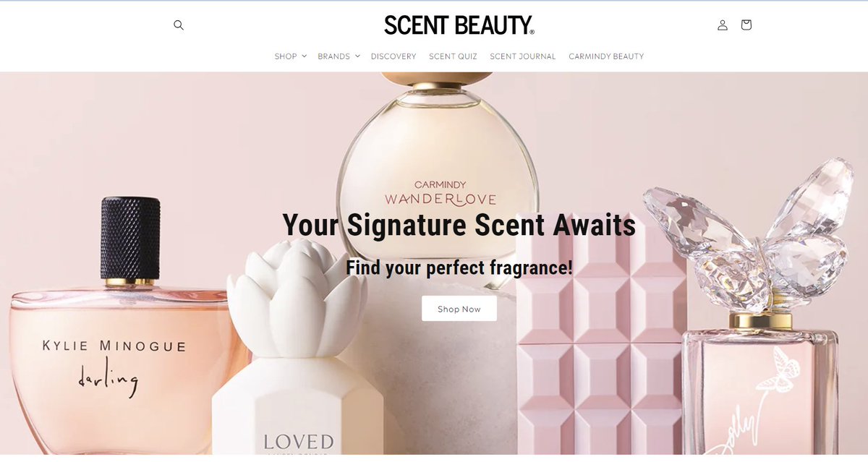Expand the Brands menu chevron
Image resolution: width=868 pixels, height=462 pixels.
tap(357, 56)
